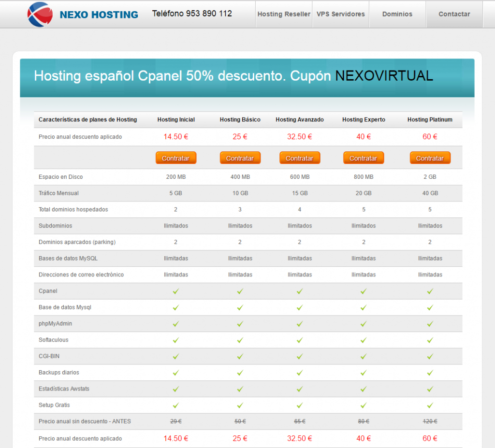Click Contratar under Hosting Inicial
The image size is (495, 448).
(x=175, y=158)
